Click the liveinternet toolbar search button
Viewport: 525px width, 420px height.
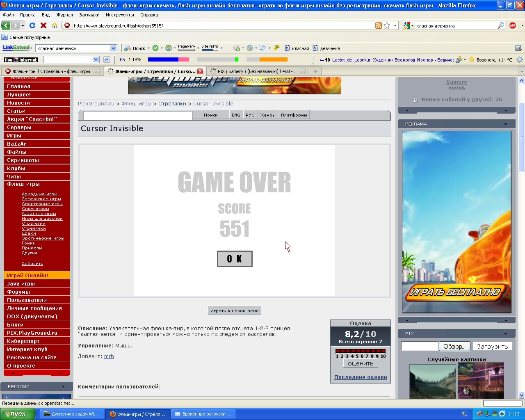pos(107,59)
